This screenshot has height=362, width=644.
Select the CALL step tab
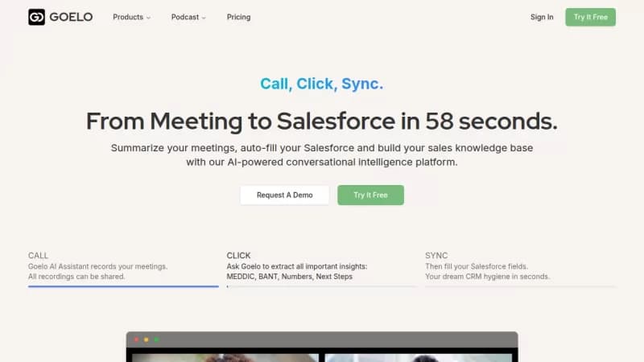[123, 266]
